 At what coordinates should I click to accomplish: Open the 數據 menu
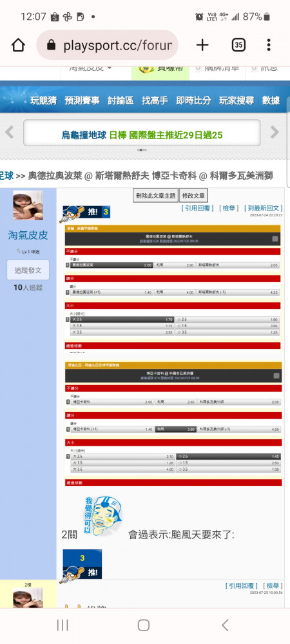point(271,100)
